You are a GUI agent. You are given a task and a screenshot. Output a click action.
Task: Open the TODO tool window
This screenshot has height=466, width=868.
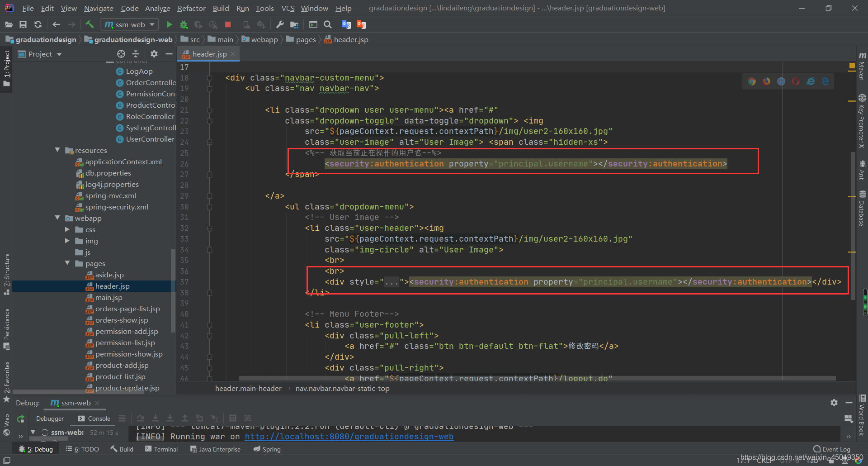[x=82, y=449]
